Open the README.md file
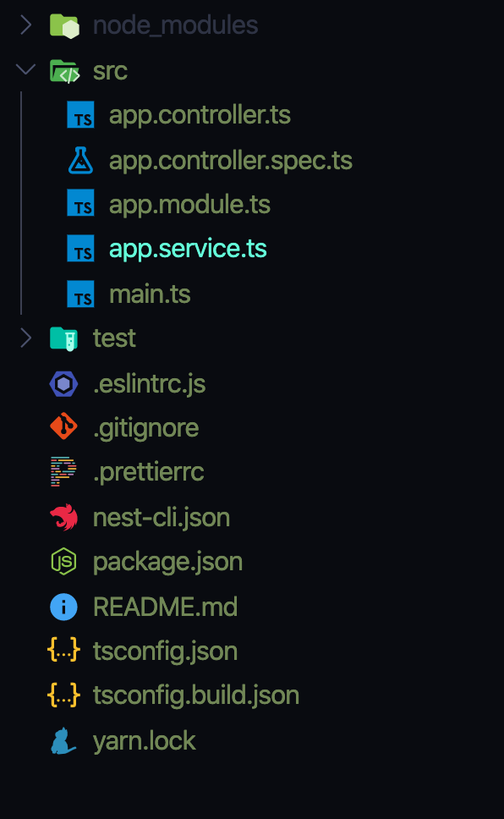Screen dimensions: 504x819 165,606
